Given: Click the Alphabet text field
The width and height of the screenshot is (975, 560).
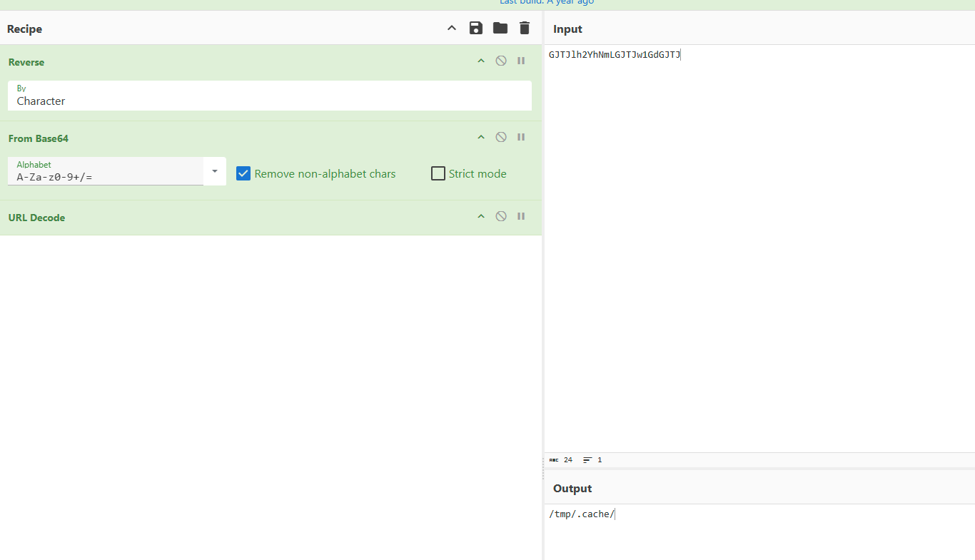Looking at the screenshot, I should click(x=106, y=171).
